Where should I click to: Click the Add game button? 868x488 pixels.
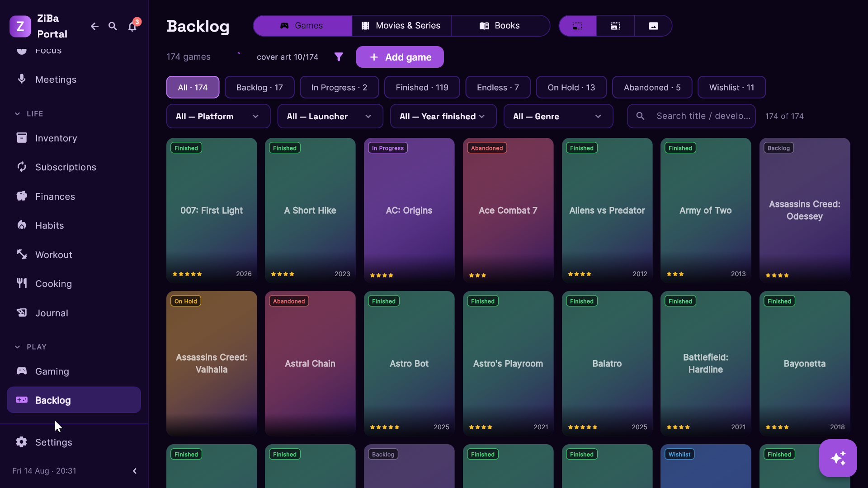click(400, 57)
